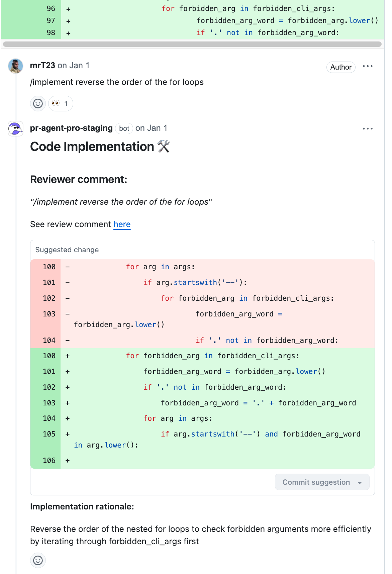Click the Author badge label

(341, 67)
